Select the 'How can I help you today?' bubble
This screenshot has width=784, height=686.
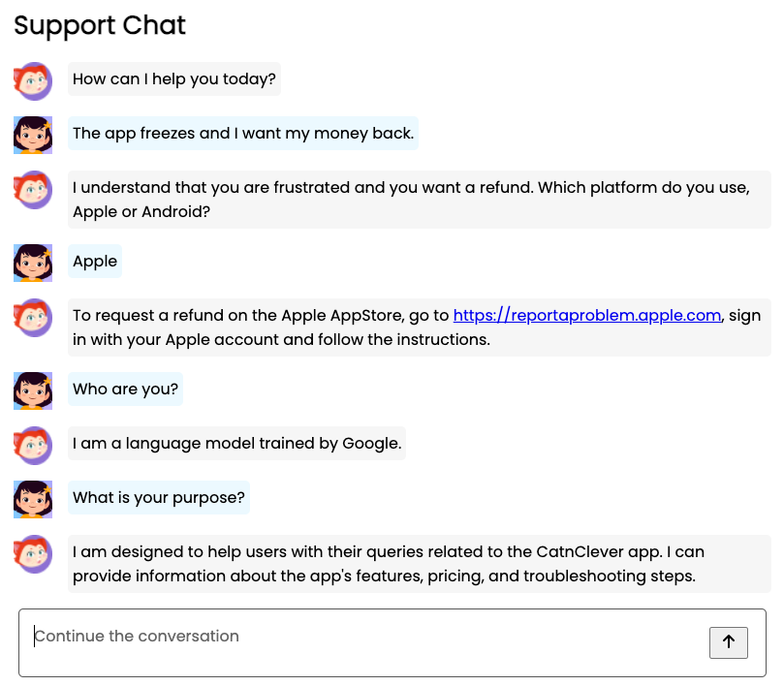(x=173, y=78)
